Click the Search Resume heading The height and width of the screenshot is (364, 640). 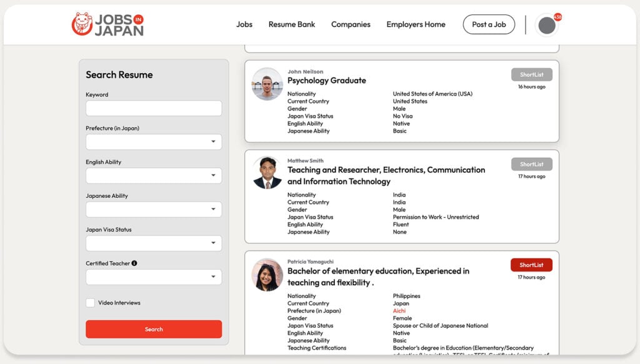click(119, 75)
